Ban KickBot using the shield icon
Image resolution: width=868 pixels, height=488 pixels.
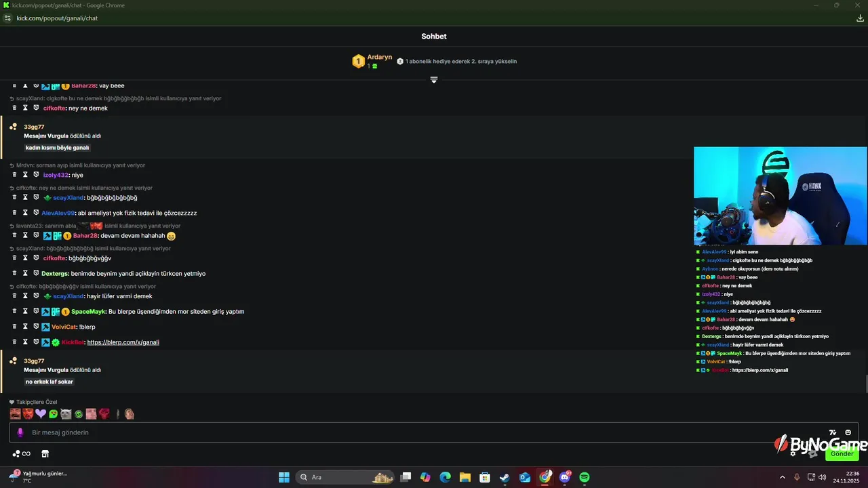point(36,342)
